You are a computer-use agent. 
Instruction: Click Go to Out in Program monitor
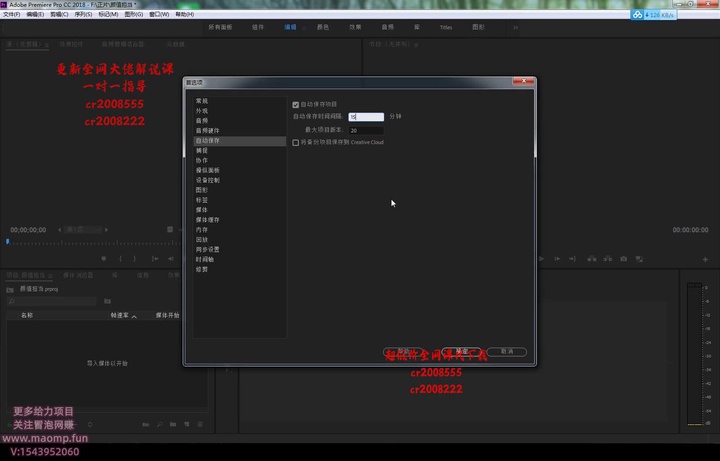573,259
